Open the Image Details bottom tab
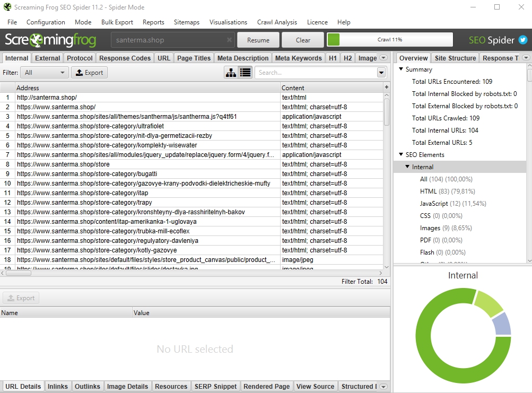Viewport: 532px width, 393px height. pyautogui.click(x=128, y=387)
